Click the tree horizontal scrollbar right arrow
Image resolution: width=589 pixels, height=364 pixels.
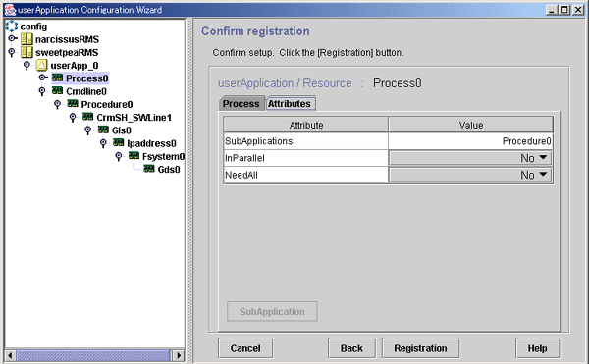click(x=179, y=355)
